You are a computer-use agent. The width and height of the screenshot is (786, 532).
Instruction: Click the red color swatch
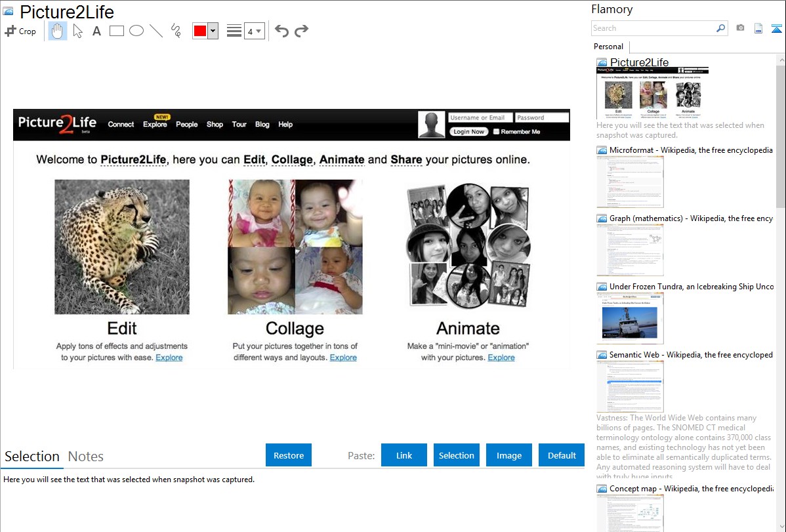click(x=200, y=31)
